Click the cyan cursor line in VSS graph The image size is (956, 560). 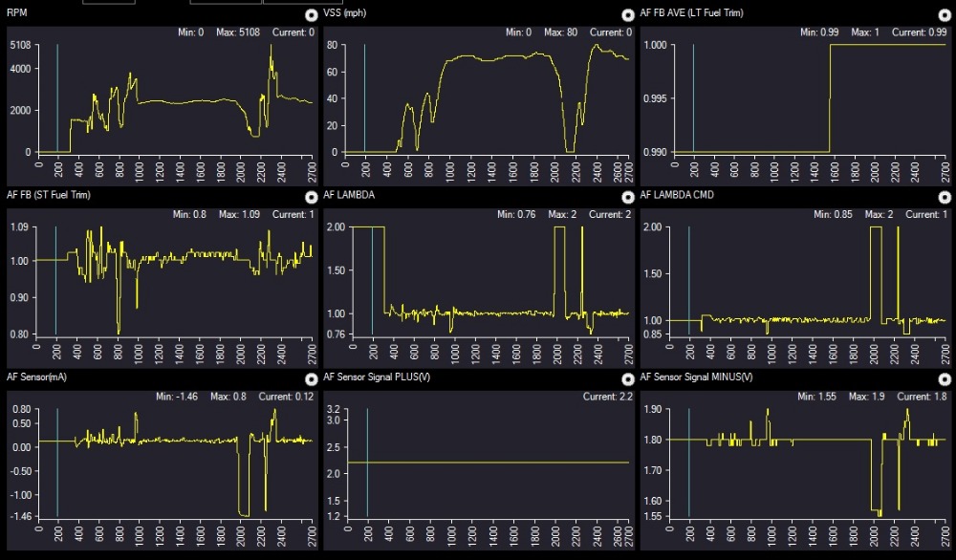coord(364,96)
